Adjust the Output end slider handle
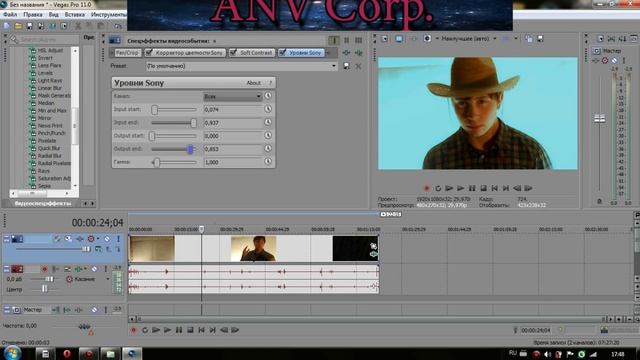 click(190, 149)
